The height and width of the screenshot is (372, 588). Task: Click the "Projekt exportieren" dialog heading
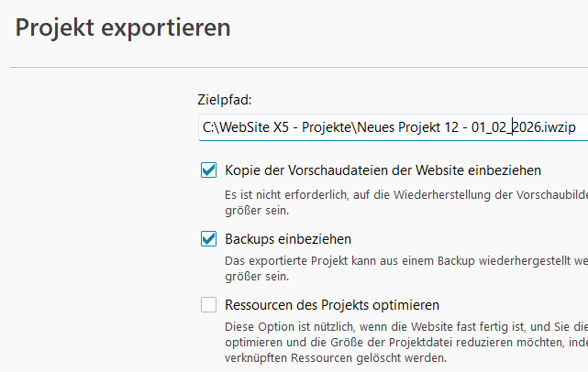[123, 28]
